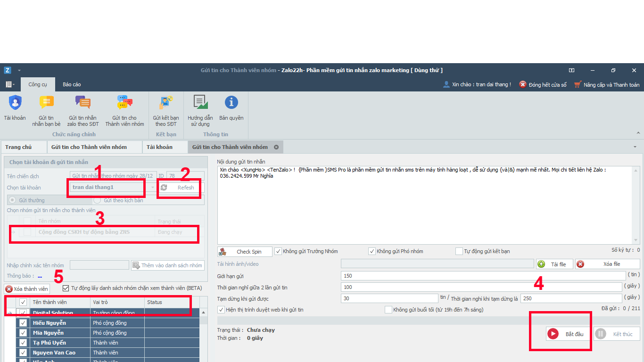The width and height of the screenshot is (644, 362).
Task: Click Gửi tin cho Thành viên nhóm ribbon icon
Action: 124,102
